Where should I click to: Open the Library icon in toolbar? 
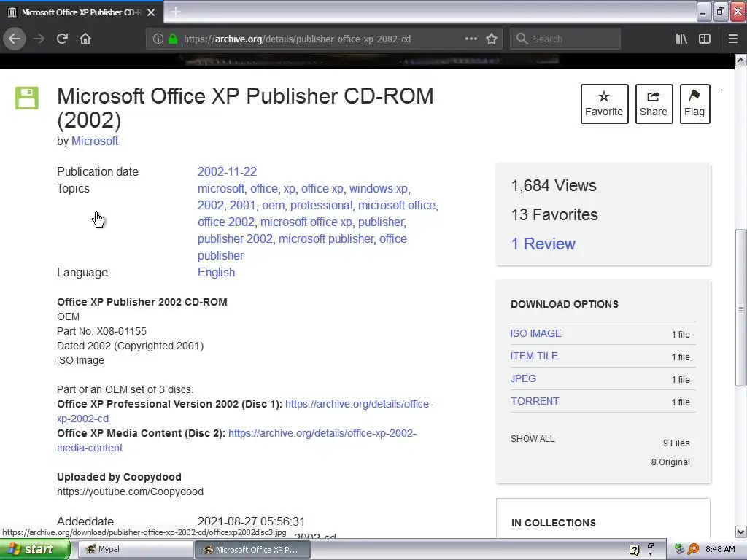pos(681,39)
